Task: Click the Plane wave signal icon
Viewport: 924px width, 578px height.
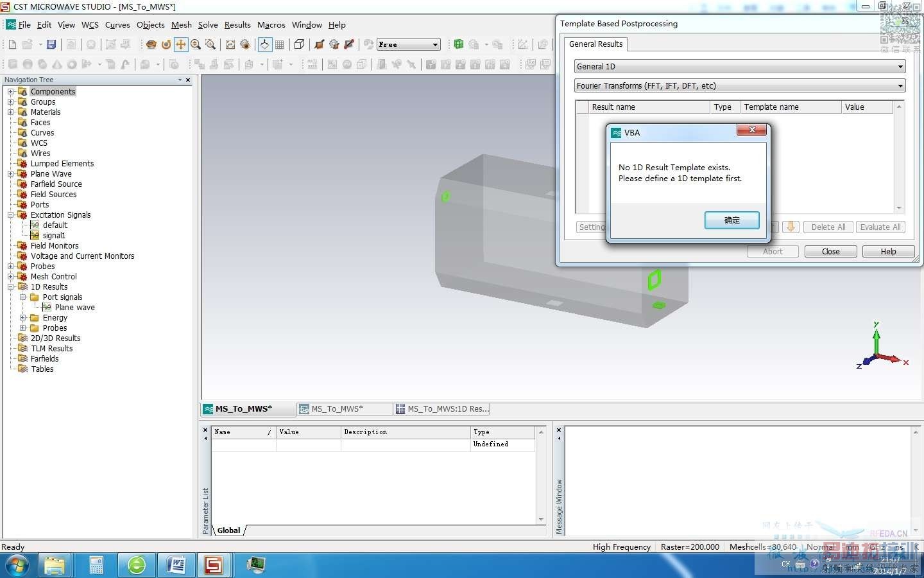Action: 47,307
